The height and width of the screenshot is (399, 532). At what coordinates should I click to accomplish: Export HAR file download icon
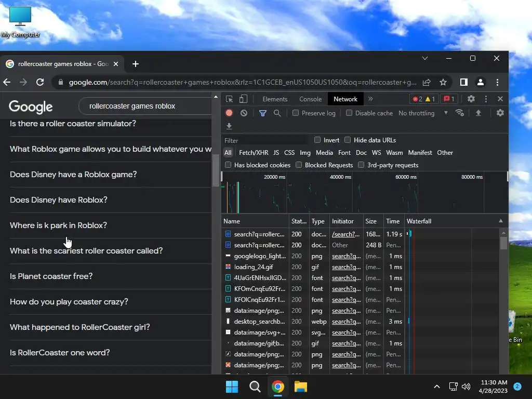229,126
